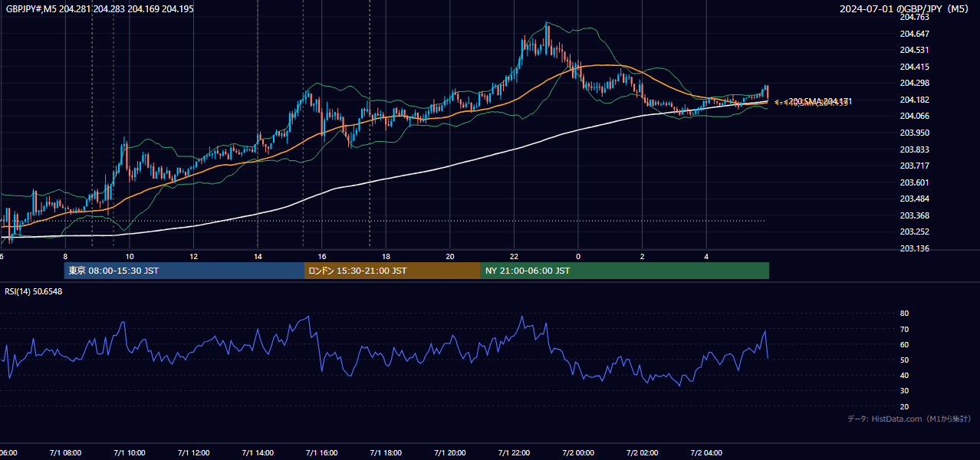
Task: Click the RSI axis level 20 label
Action: click(x=904, y=406)
